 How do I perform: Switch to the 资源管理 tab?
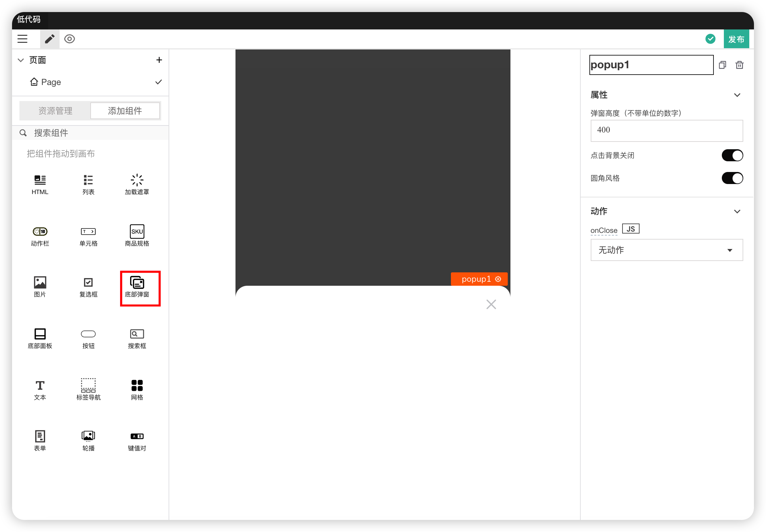[55, 111]
